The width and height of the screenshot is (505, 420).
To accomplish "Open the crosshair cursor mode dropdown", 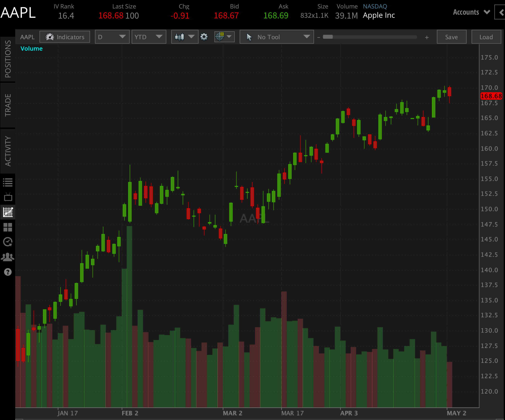I will 224,37.
